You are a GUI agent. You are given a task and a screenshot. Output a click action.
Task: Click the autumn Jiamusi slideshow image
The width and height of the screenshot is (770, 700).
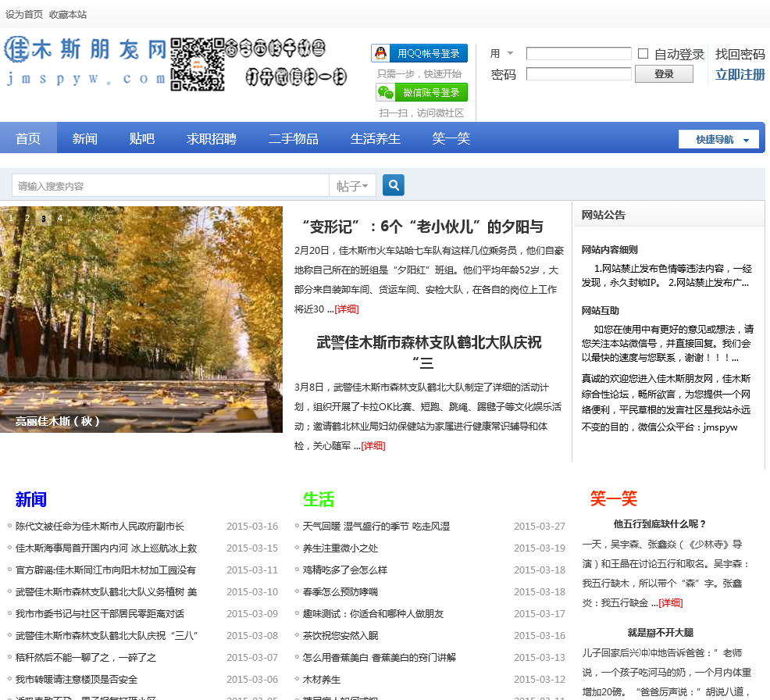[x=141, y=319]
